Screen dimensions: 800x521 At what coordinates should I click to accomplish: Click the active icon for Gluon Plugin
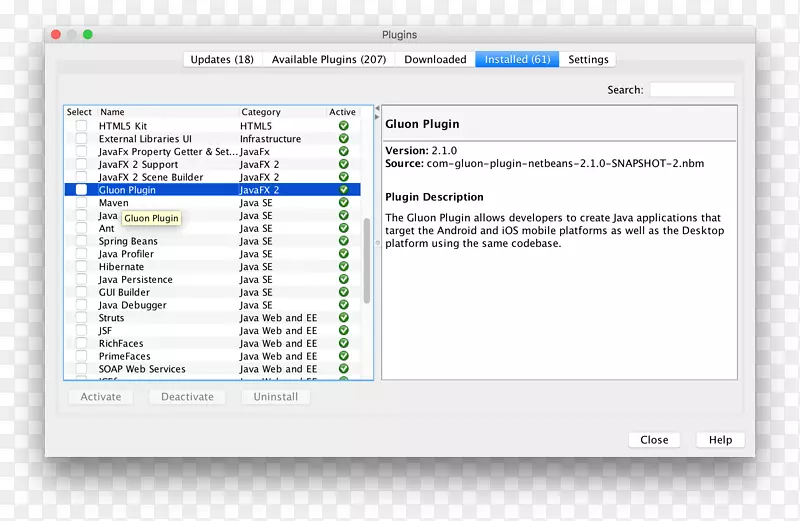[343, 190]
